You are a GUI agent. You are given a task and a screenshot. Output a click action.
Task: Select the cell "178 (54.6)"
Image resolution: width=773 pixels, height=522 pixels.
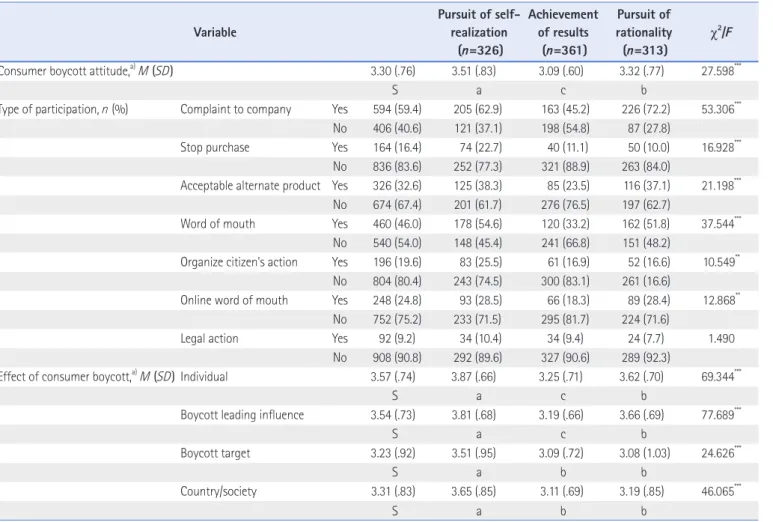pyautogui.click(x=478, y=224)
